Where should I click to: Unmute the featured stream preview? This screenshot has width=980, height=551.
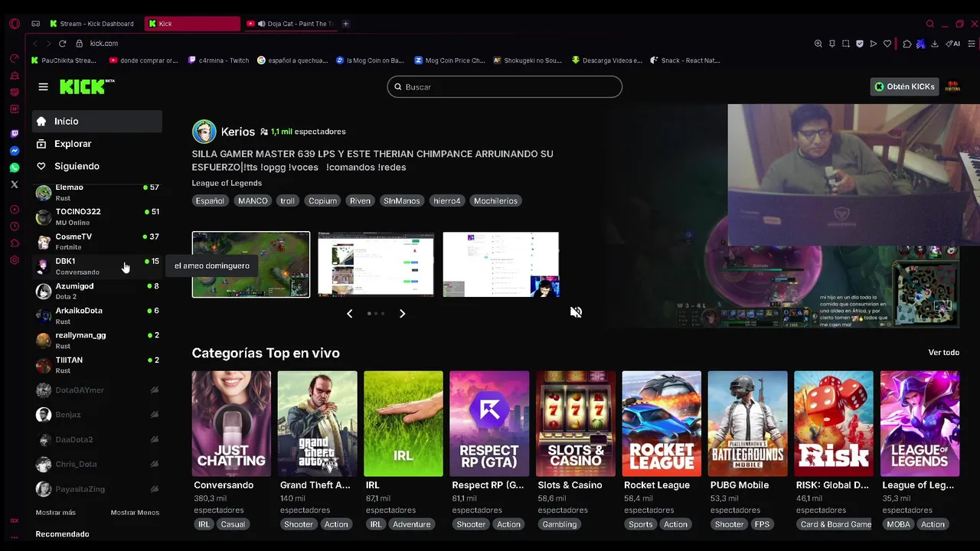click(x=576, y=312)
